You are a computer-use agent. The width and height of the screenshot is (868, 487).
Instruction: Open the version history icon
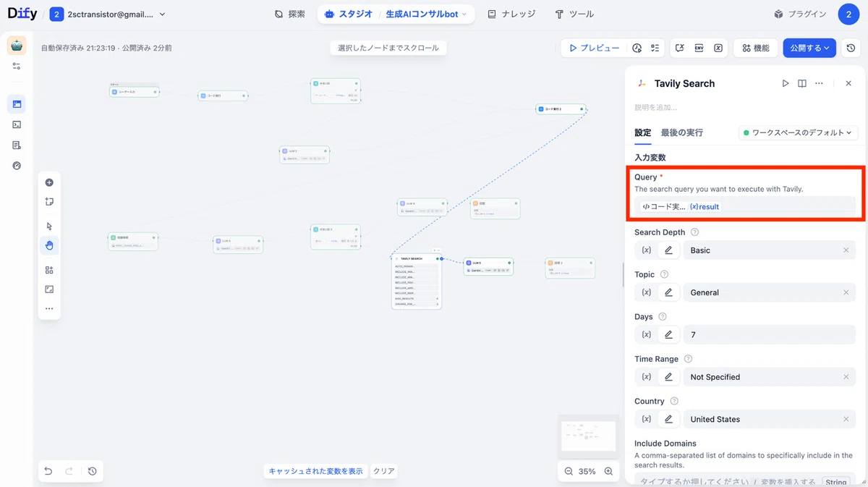851,48
